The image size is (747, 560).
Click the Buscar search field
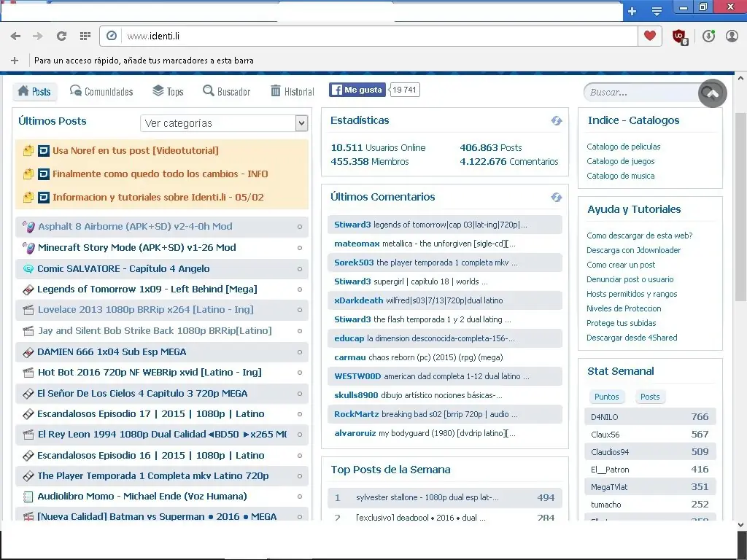point(640,93)
